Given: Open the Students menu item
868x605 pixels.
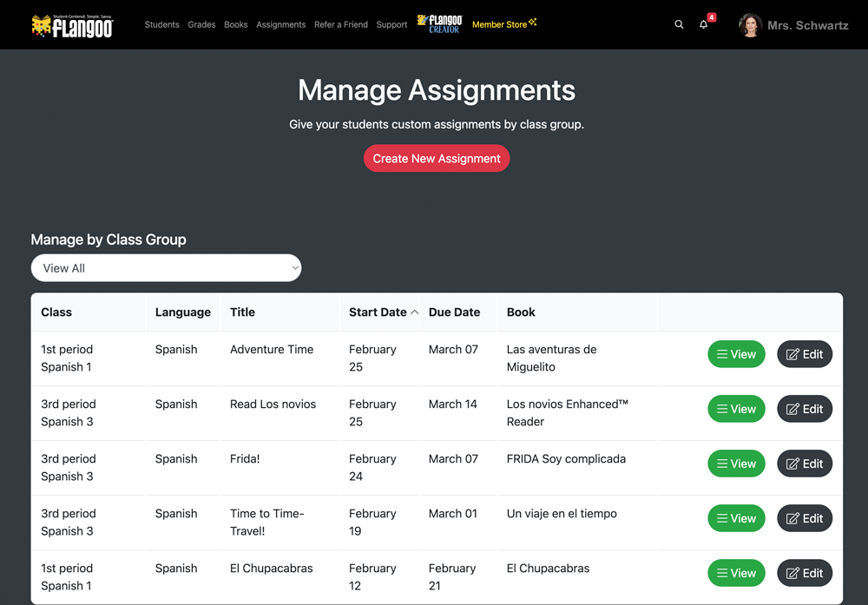Looking at the screenshot, I should pyautogui.click(x=161, y=25).
